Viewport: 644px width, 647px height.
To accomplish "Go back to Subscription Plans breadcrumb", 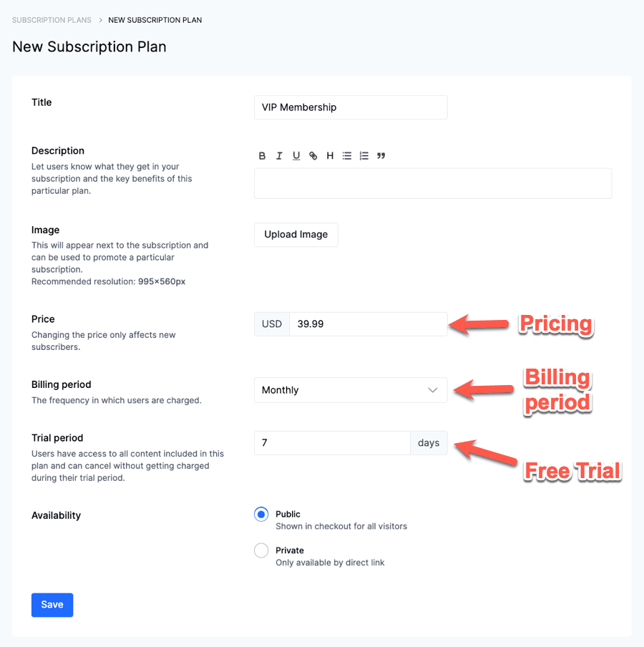I will [x=52, y=20].
